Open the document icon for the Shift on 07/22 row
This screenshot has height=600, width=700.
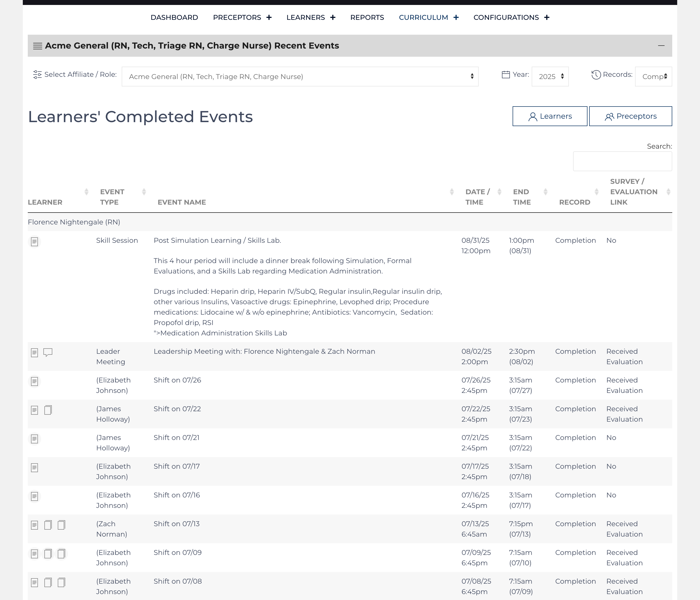coord(48,410)
